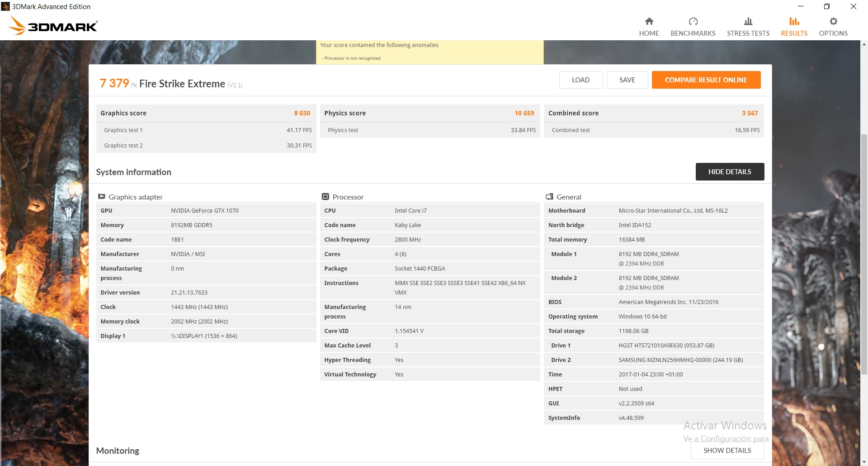Click the Drive 2 SAMSUNG value
The image size is (868, 466).
(680, 360)
